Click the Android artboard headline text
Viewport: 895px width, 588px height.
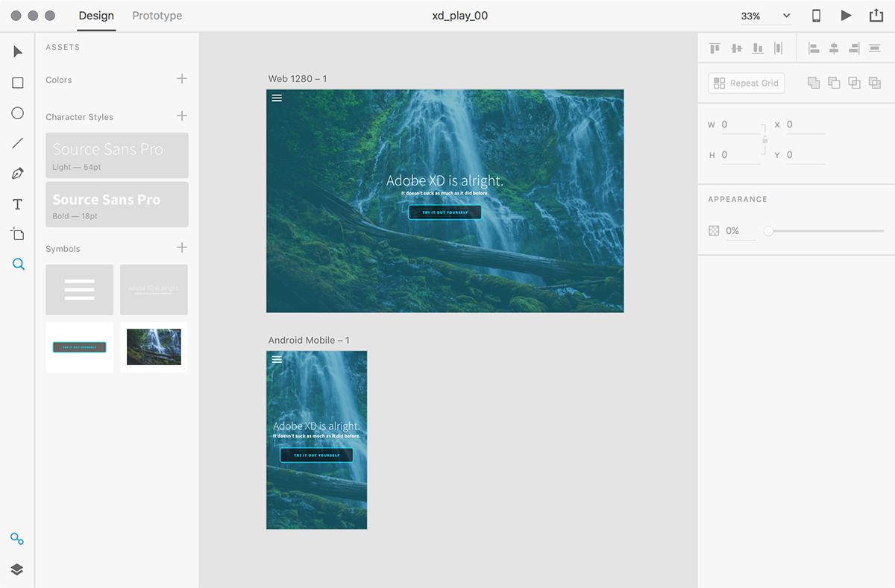(316, 426)
